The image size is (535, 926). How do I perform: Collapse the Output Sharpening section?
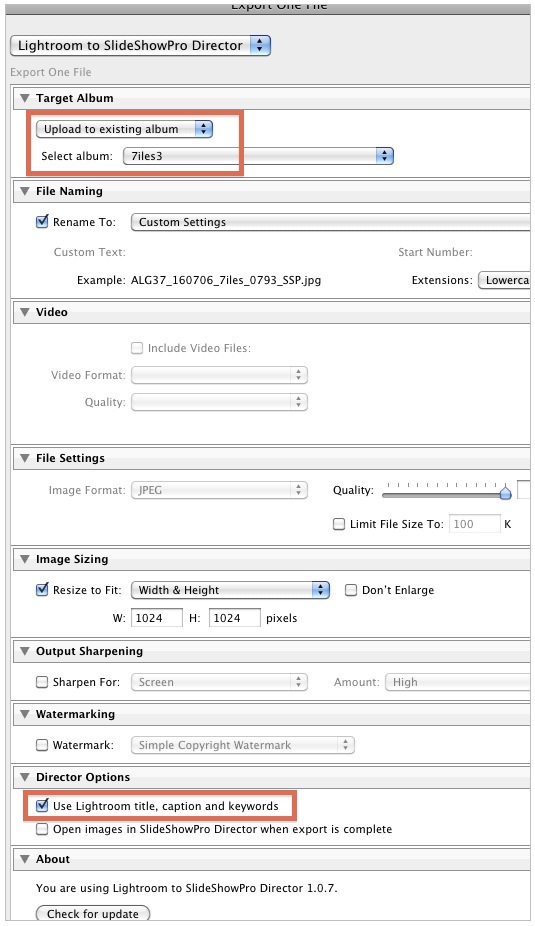pyautogui.click(x=25, y=651)
